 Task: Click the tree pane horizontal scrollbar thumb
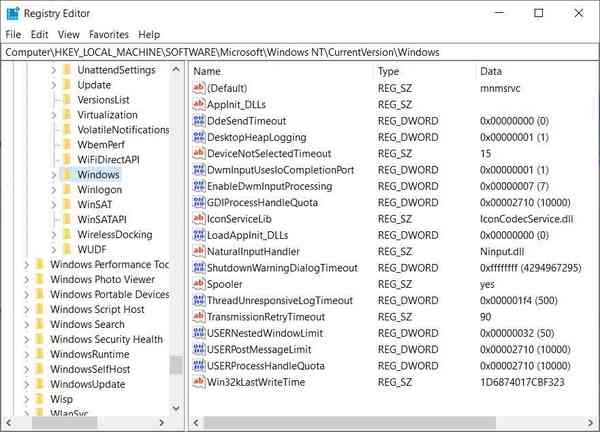pyautogui.click(x=64, y=422)
